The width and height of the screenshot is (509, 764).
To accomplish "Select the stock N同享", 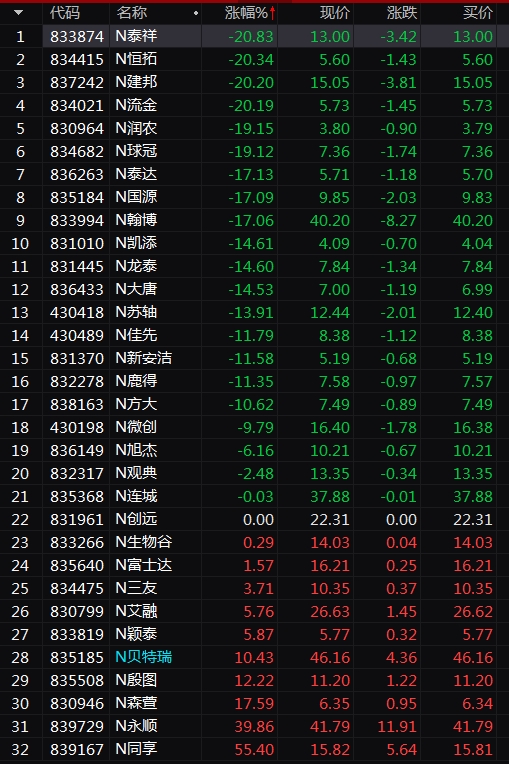I will pyautogui.click(x=136, y=749).
